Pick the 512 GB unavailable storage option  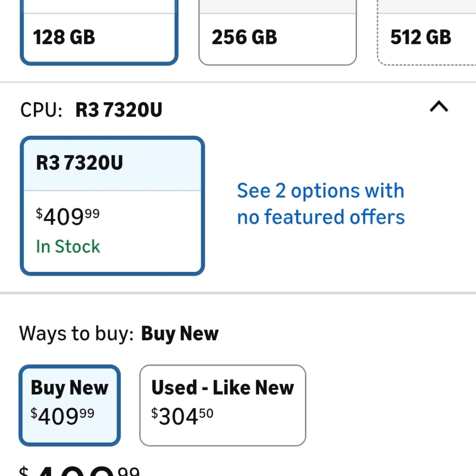[426, 37]
